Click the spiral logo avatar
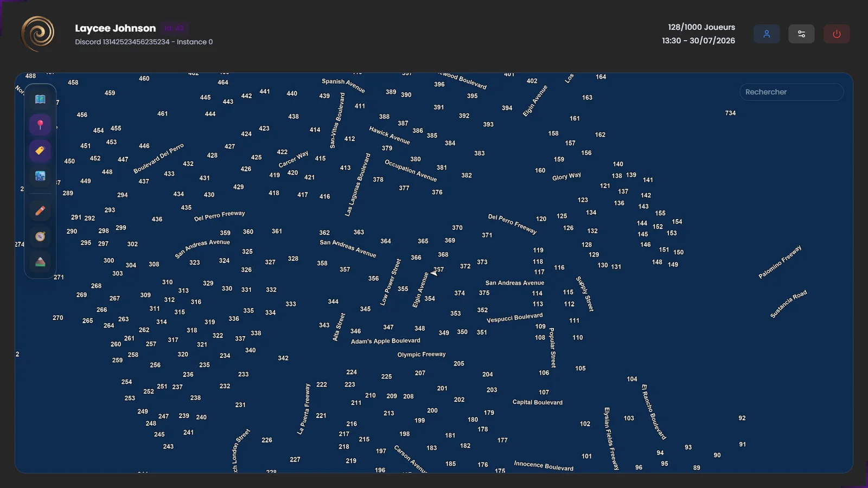The width and height of the screenshot is (868, 488). tap(38, 34)
